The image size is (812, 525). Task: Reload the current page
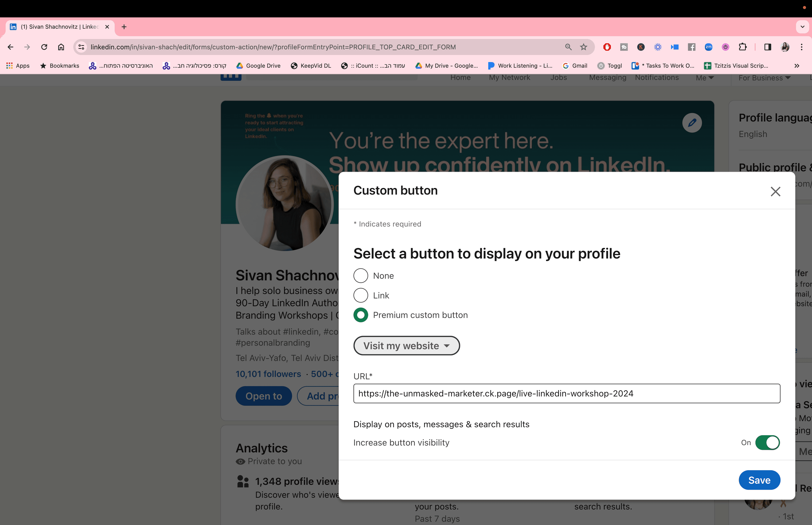pos(44,47)
